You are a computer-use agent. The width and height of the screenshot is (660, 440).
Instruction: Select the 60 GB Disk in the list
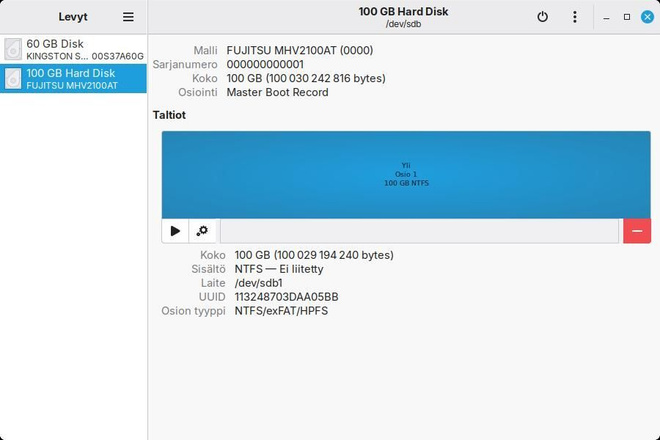click(x=73, y=49)
